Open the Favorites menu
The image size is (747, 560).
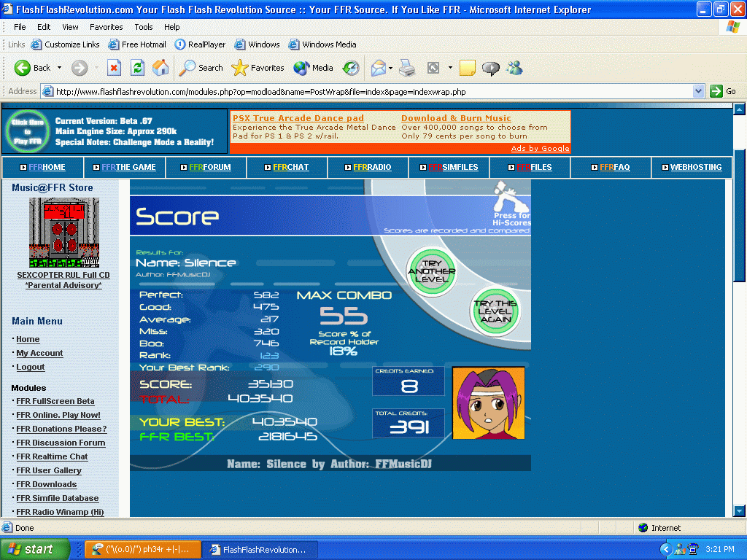point(107,27)
